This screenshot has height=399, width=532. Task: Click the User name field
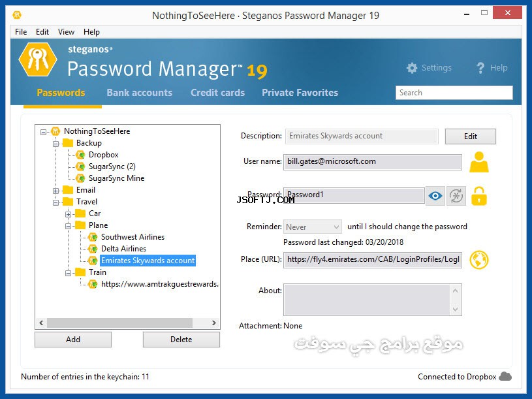click(373, 162)
